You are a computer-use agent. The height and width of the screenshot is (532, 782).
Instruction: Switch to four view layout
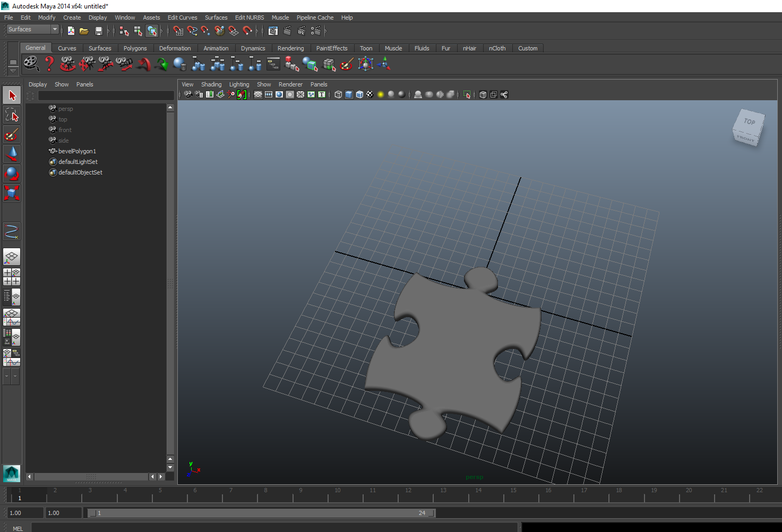coord(12,277)
